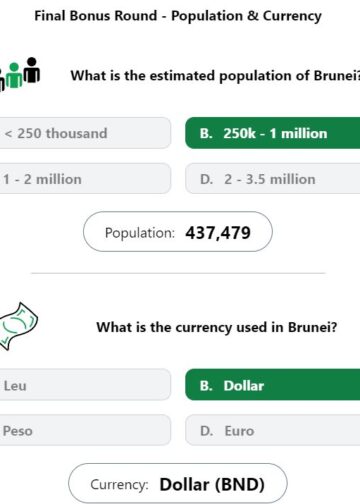Click the population people icon
The image size is (360, 504).
[19, 74]
